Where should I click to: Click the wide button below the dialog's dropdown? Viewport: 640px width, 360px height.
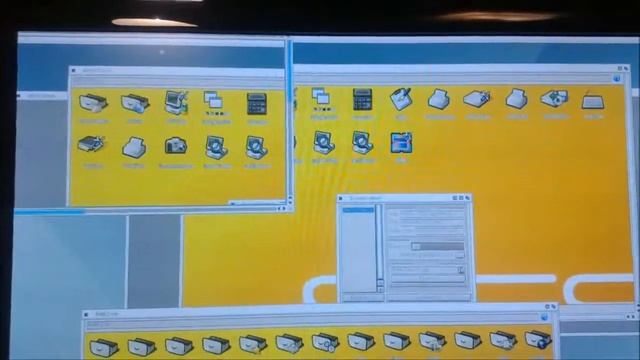[428, 279]
